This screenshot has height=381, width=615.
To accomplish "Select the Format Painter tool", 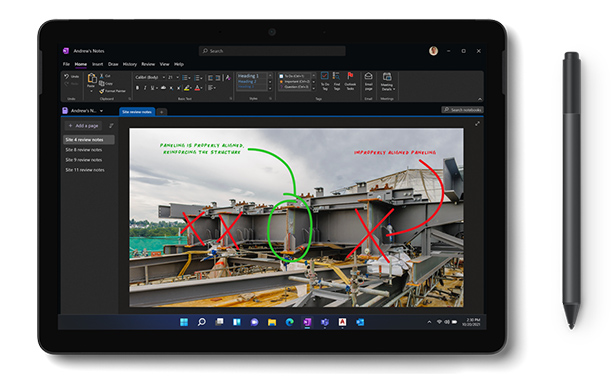I will tap(113, 91).
